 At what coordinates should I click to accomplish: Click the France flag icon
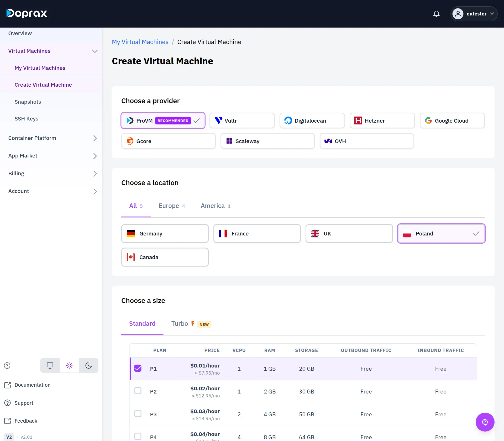(223, 233)
